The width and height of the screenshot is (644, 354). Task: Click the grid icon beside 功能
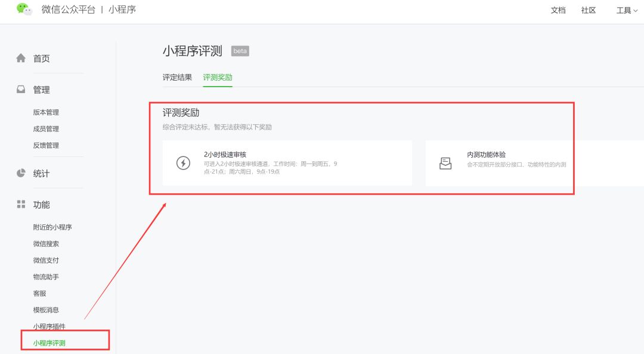coord(21,204)
